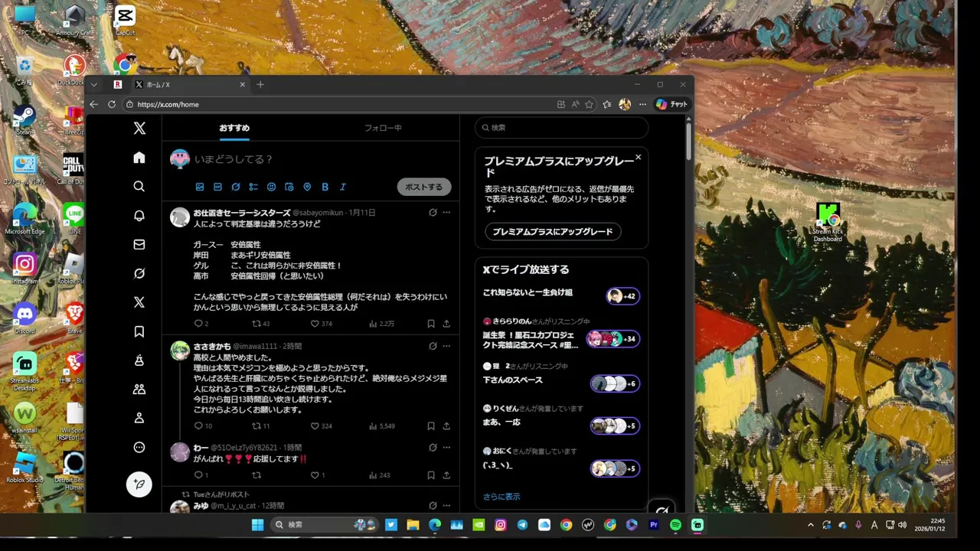980x551 pixels.
Task: Add GIF icon in post composer
Action: click(x=217, y=187)
